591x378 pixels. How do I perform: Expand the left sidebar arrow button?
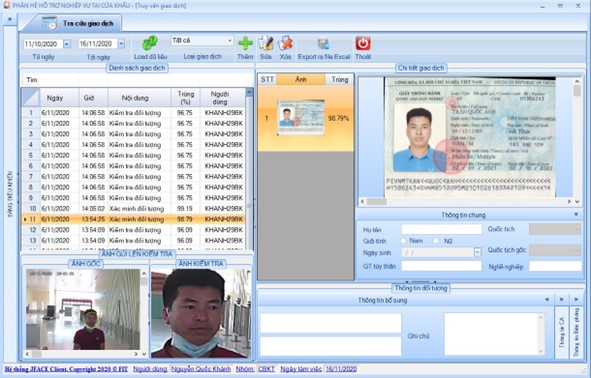pos(10,19)
